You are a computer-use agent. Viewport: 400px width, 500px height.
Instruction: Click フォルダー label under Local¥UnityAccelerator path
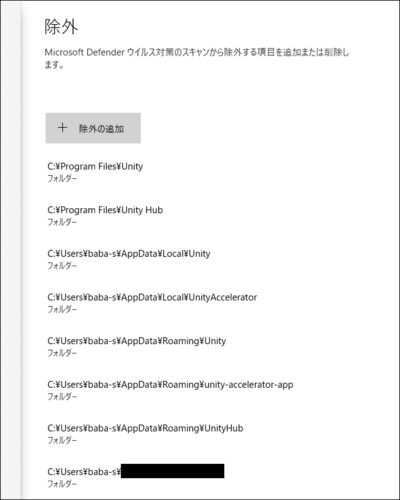[62, 310]
